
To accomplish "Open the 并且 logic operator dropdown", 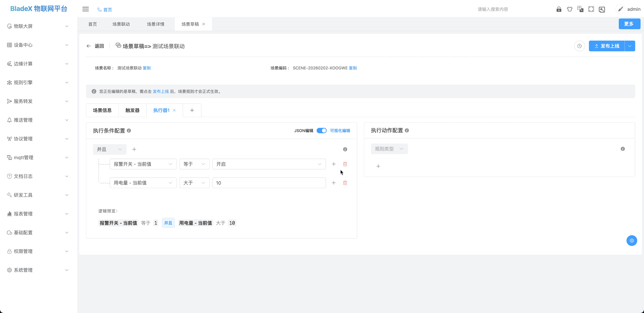I will 109,149.
